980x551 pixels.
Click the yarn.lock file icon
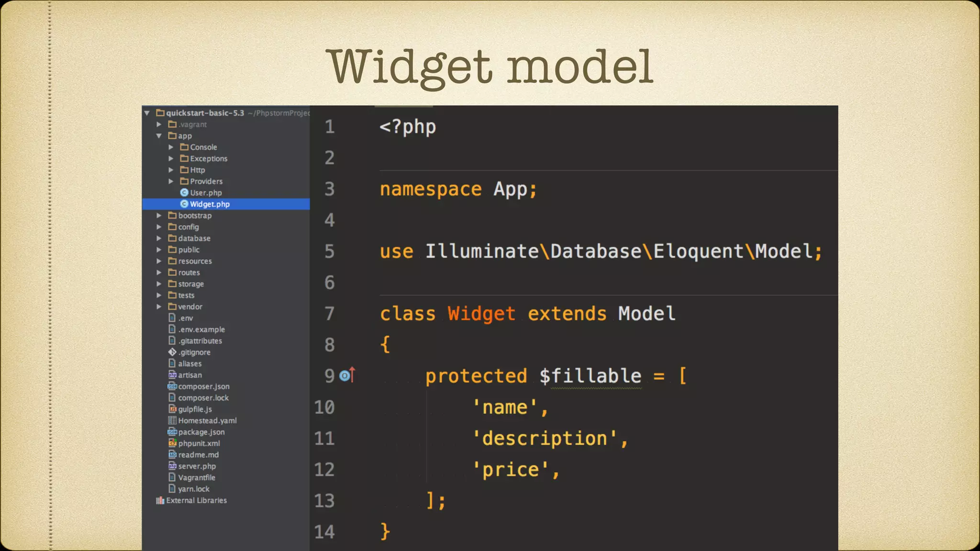pyautogui.click(x=172, y=489)
